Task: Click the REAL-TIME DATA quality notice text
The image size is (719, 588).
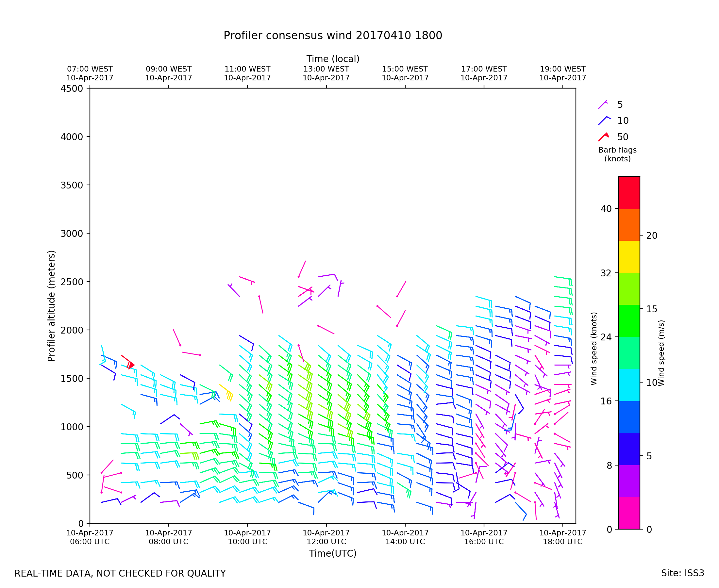Action: tap(120, 574)
